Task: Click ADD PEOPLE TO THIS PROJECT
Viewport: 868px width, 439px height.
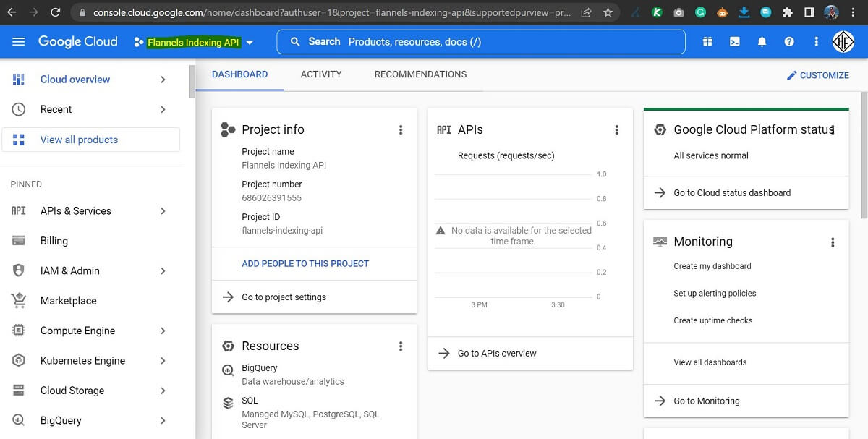Action: pos(305,264)
